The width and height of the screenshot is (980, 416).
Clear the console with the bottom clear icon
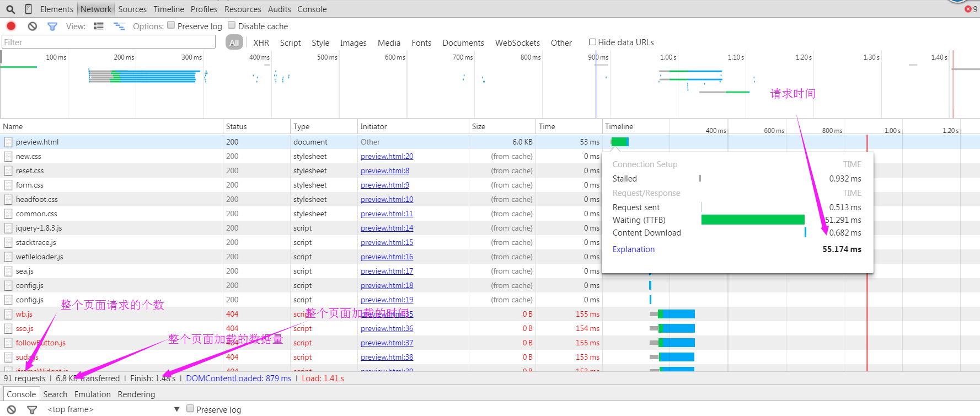point(12,409)
